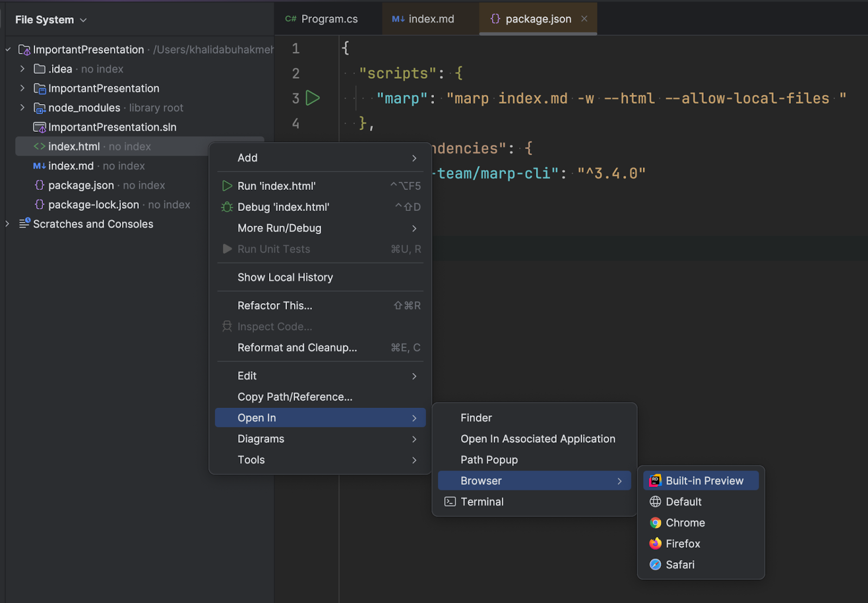Viewport: 868px width, 603px height.
Task: Click the Debug bug icon for index.html
Action: point(227,207)
